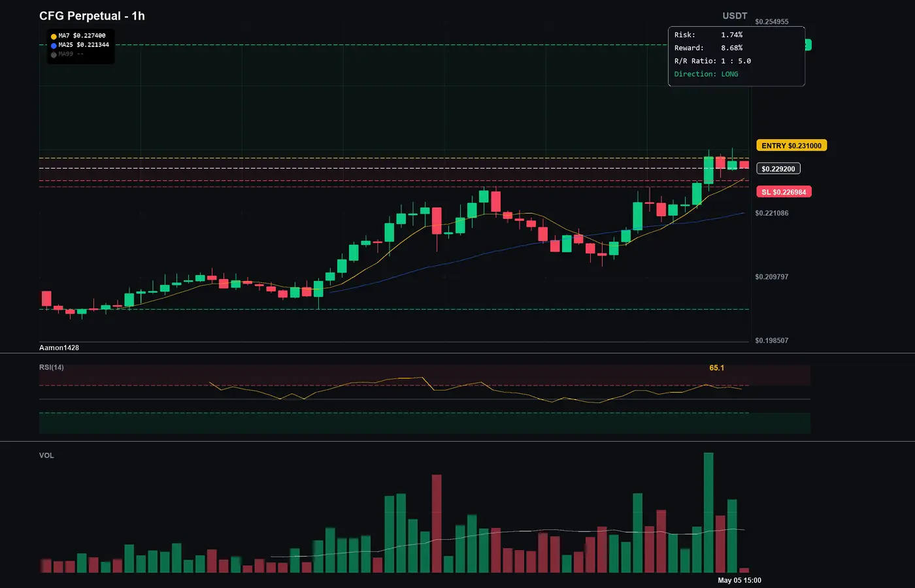Click the $0.209797 price axis label

point(772,277)
